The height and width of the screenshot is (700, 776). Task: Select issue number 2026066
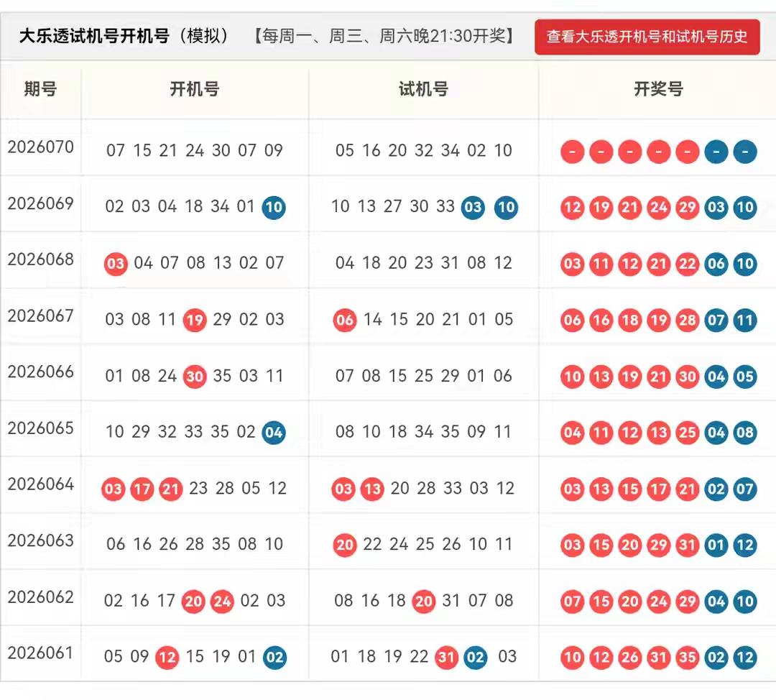pos(40,372)
